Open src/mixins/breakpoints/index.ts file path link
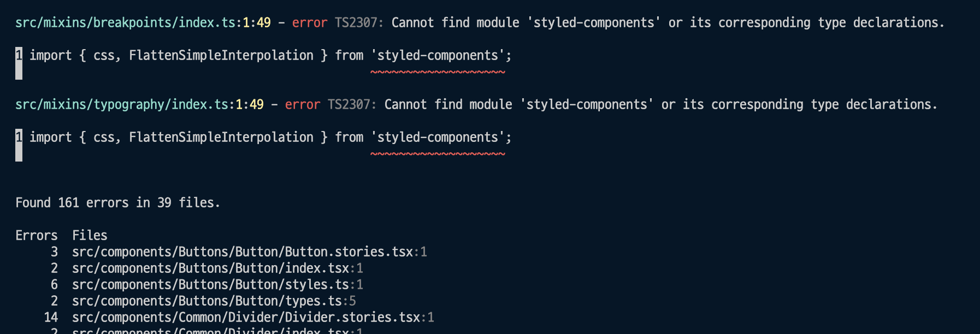The height and width of the screenshot is (334, 980). 126,22
